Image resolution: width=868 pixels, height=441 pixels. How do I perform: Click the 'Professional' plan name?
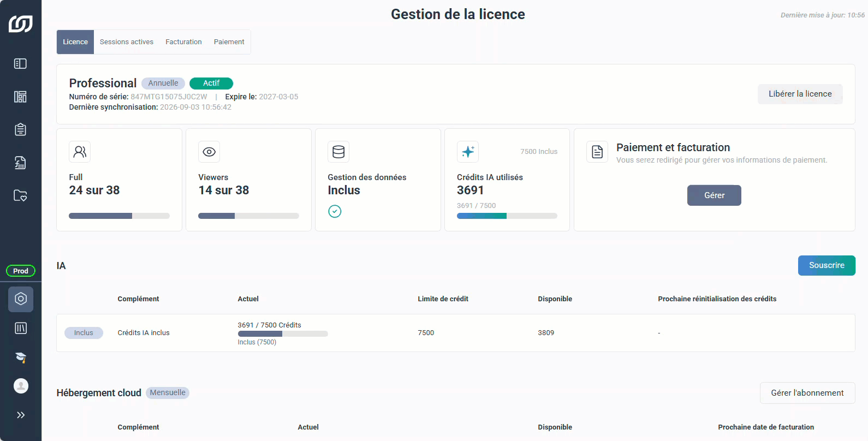(103, 83)
